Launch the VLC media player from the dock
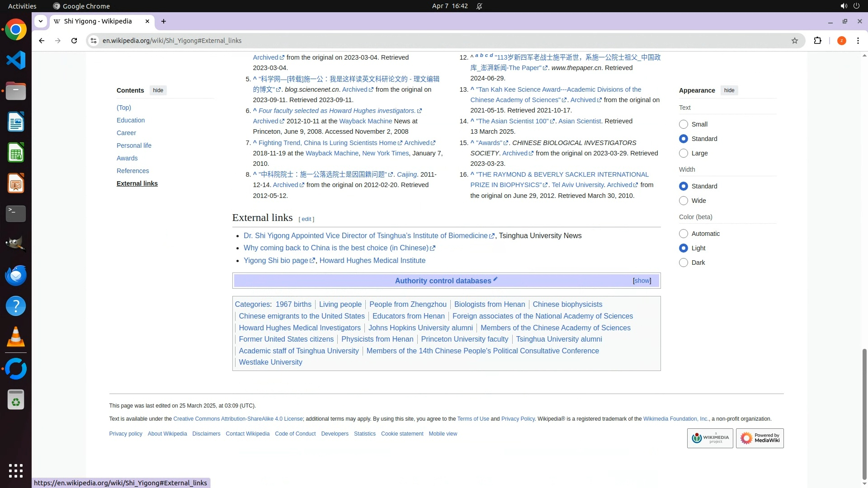 click(x=16, y=337)
